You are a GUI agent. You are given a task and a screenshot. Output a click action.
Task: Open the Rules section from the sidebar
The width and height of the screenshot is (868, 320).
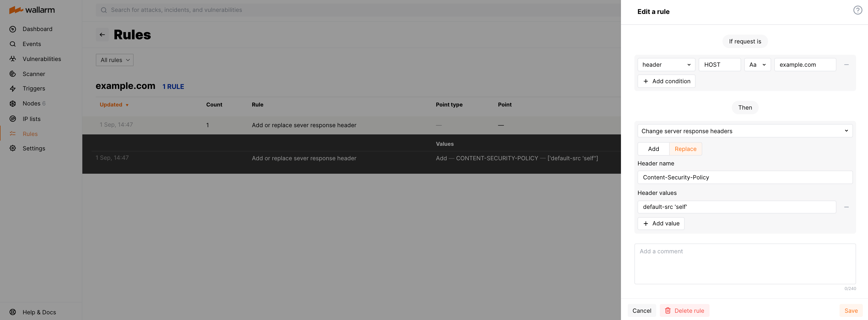(x=30, y=134)
